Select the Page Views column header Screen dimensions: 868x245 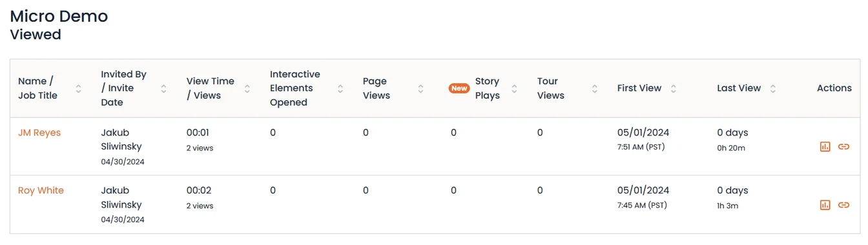[x=377, y=88]
